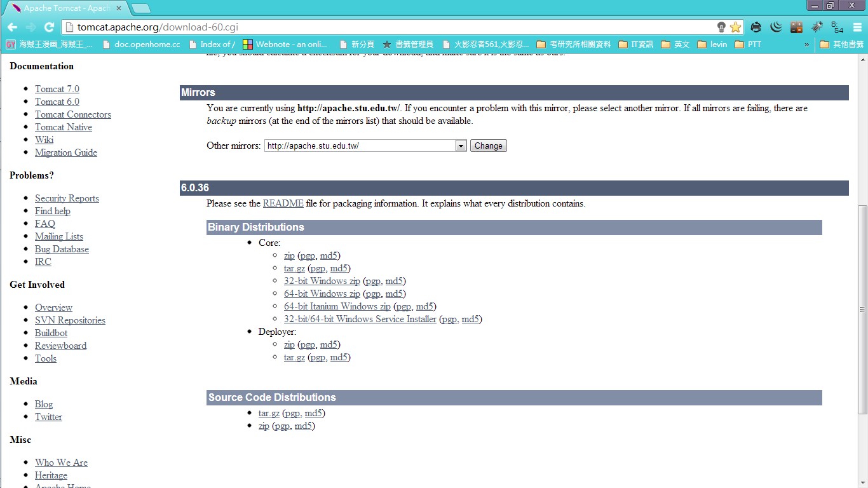Click the light bulb icon in address bar
Screen dimensions: 868x488
(x=721, y=27)
